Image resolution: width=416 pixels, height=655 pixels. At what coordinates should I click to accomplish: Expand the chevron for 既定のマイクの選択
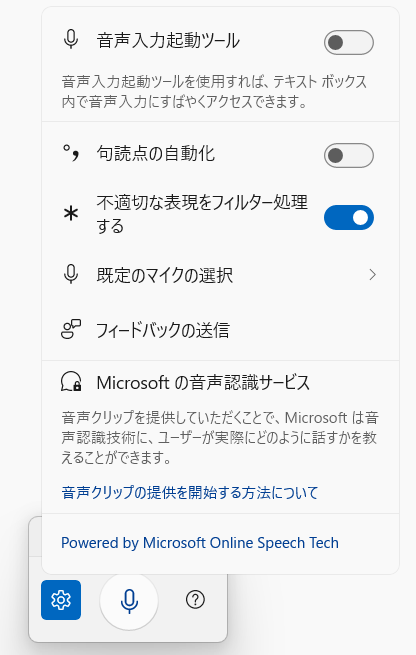(372, 274)
